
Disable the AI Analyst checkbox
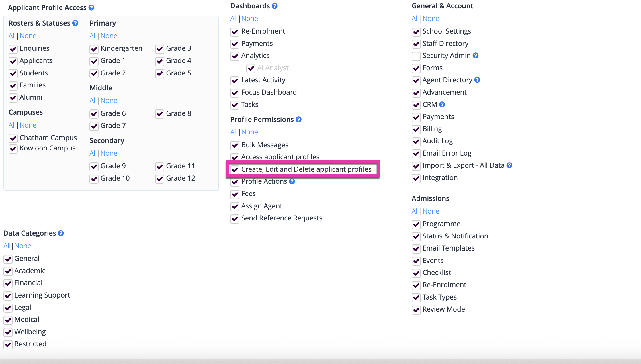pos(251,69)
